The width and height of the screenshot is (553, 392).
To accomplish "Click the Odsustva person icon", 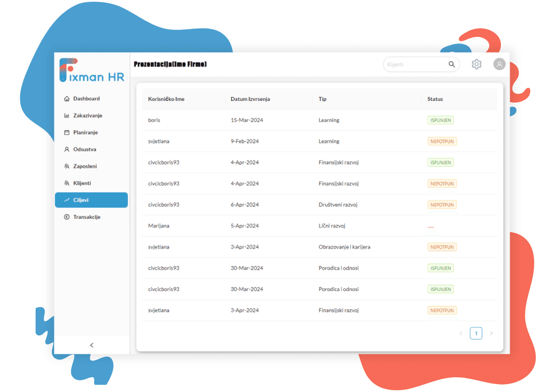I will tap(67, 150).
